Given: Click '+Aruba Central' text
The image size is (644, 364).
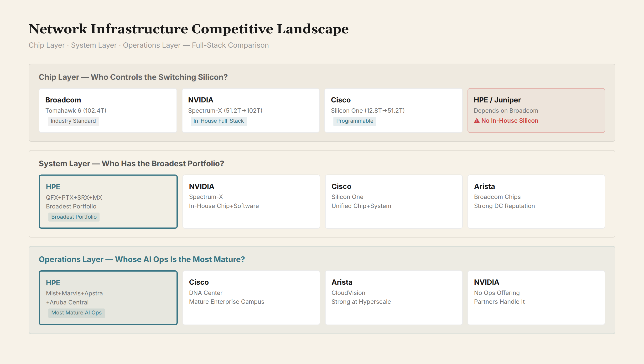Looking at the screenshot, I should (x=67, y=302).
